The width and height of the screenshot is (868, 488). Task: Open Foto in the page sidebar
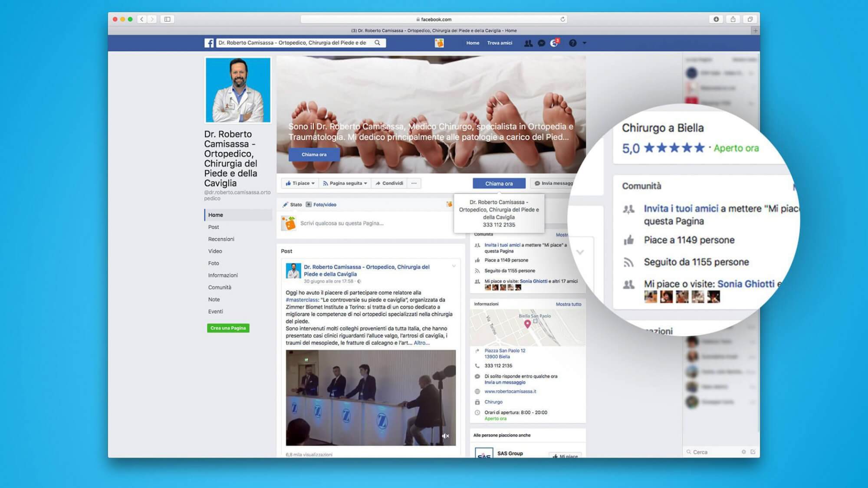pos(214,263)
